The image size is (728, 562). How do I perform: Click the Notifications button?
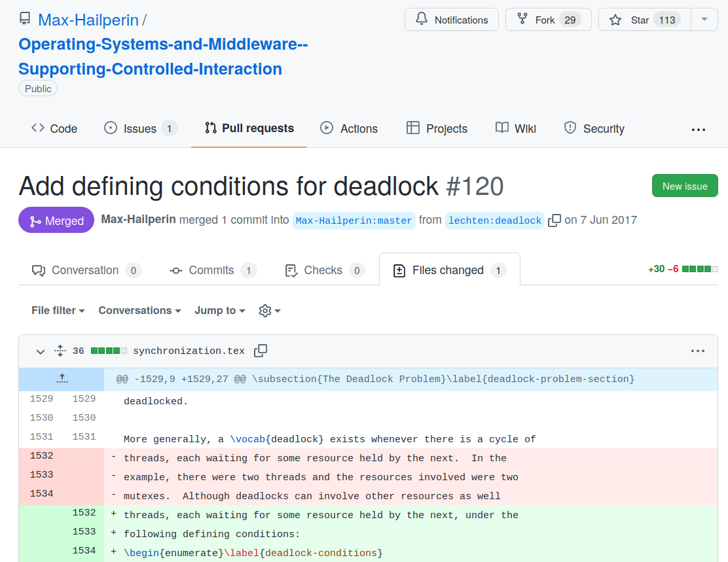pos(452,20)
